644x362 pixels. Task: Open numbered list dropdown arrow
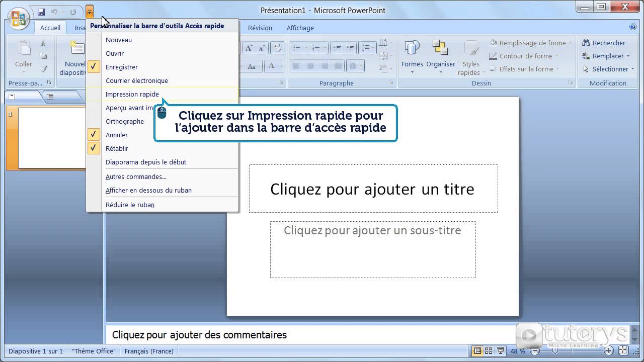(x=326, y=48)
